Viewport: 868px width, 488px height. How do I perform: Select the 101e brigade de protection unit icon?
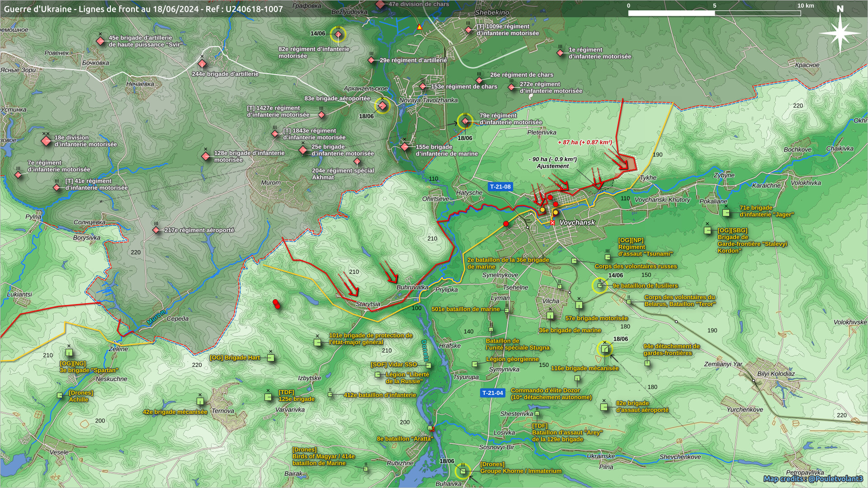tap(317, 343)
